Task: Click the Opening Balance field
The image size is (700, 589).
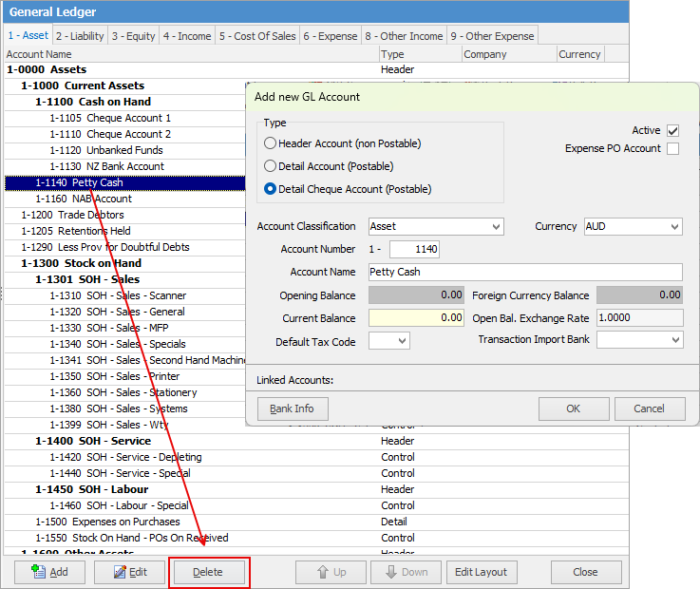Action: [416, 295]
